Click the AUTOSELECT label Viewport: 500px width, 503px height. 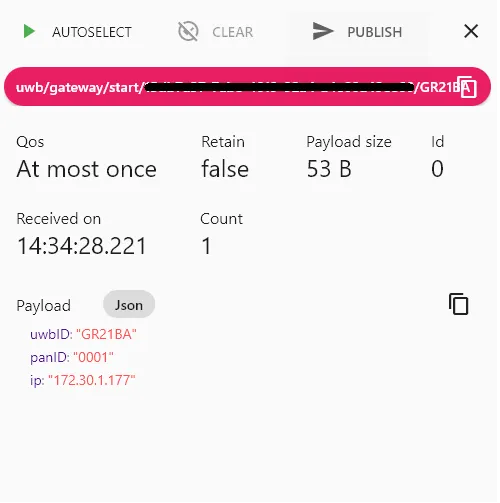pyautogui.click(x=92, y=32)
